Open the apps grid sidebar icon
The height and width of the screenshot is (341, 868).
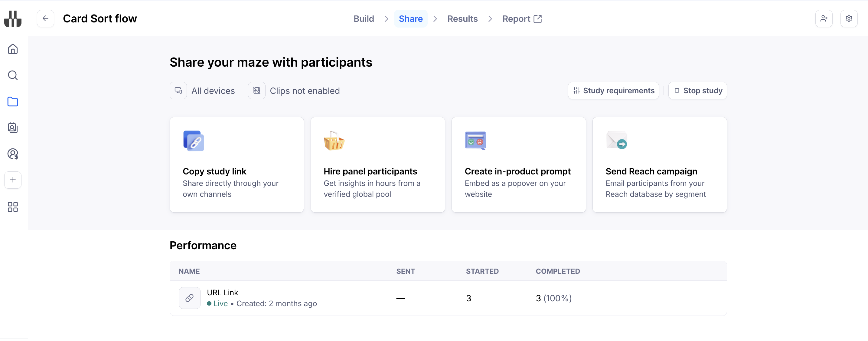pyautogui.click(x=13, y=207)
